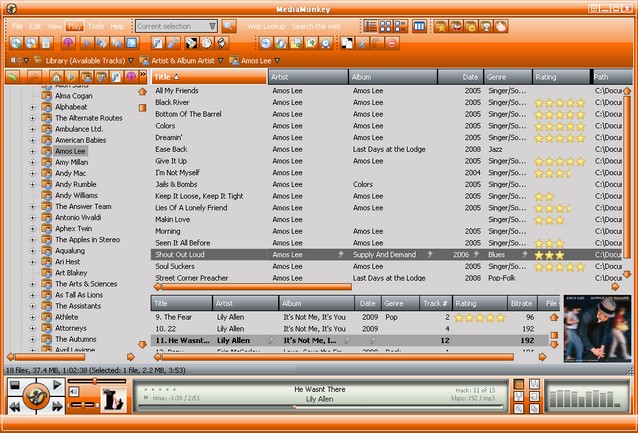Viewport: 638px width, 433px height.
Task: Click the seek bar progress marker
Action: [294, 407]
